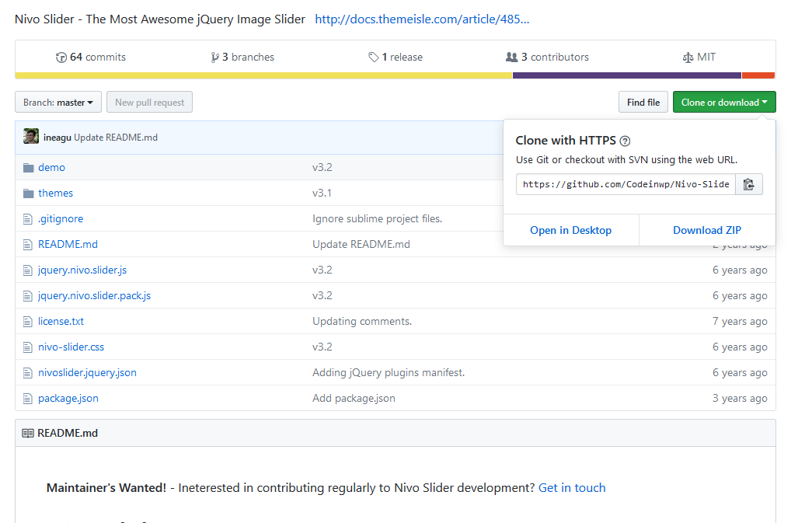Open license.txt
Image resolution: width=812 pixels, height=523 pixels.
pyautogui.click(x=61, y=321)
